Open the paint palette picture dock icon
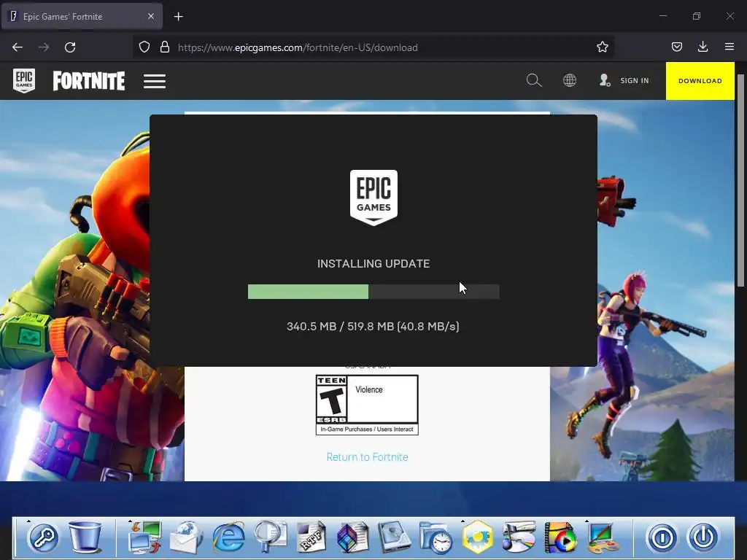The width and height of the screenshot is (747, 560). pyautogui.click(x=602, y=537)
